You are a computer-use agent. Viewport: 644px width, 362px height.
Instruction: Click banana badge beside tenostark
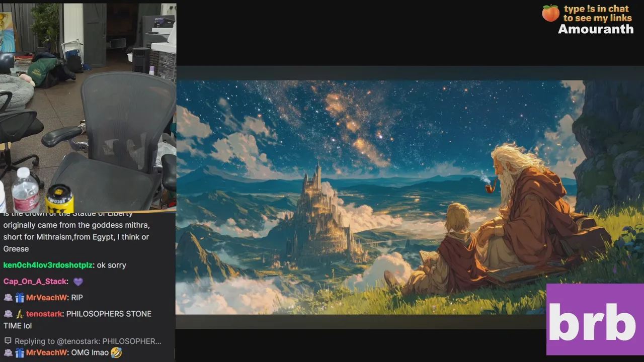tap(20, 314)
